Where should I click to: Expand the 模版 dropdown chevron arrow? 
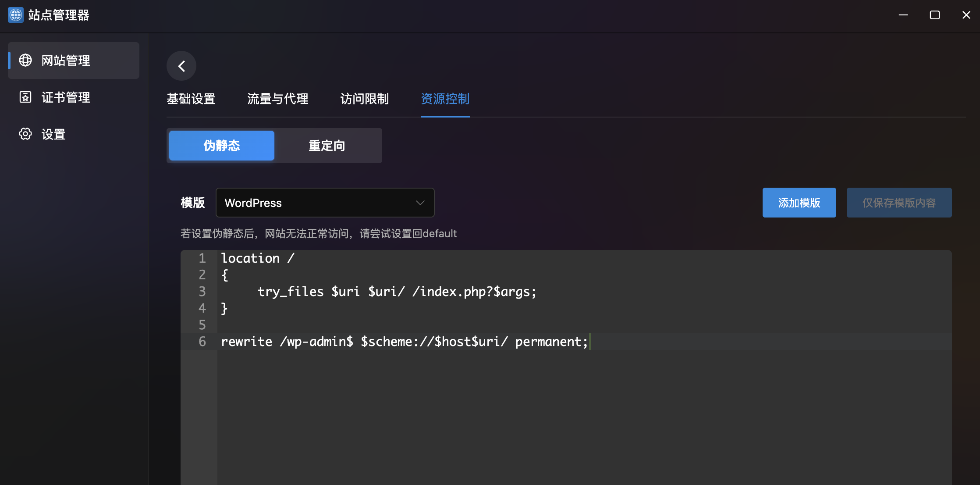point(420,203)
